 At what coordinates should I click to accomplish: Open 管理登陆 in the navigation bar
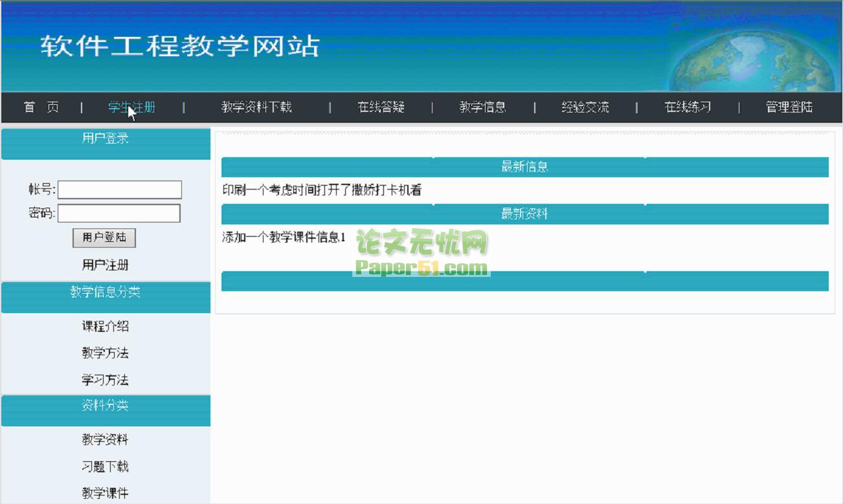(789, 107)
